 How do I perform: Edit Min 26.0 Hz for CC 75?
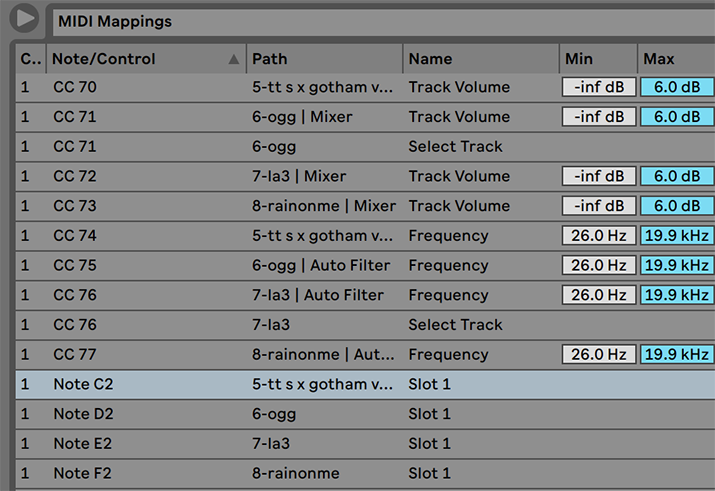pos(599,265)
